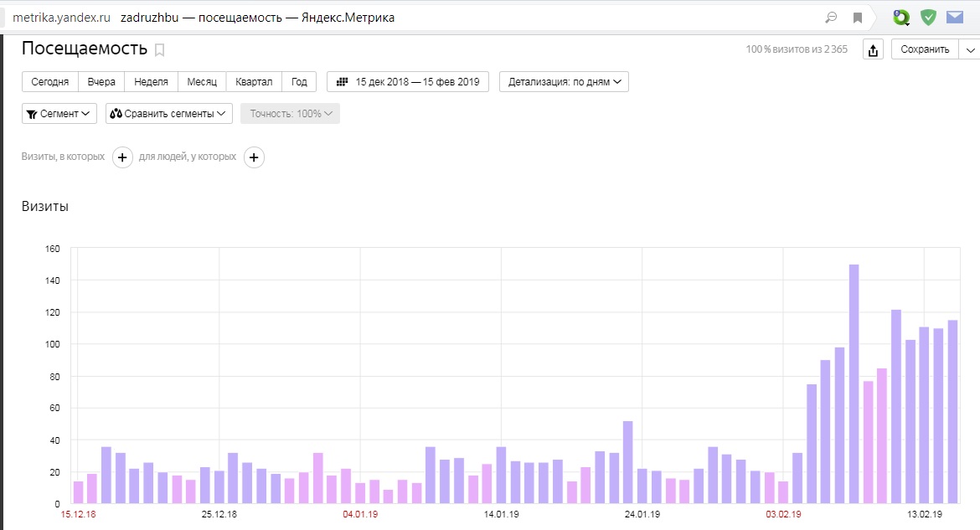
Task: Open the mail envelope extension icon
Action: tap(955, 18)
